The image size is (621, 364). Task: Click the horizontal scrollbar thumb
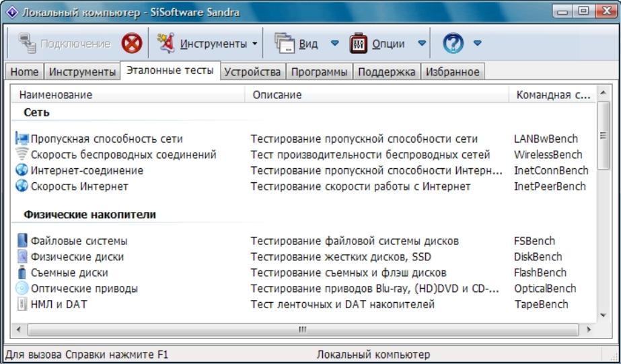click(303, 329)
